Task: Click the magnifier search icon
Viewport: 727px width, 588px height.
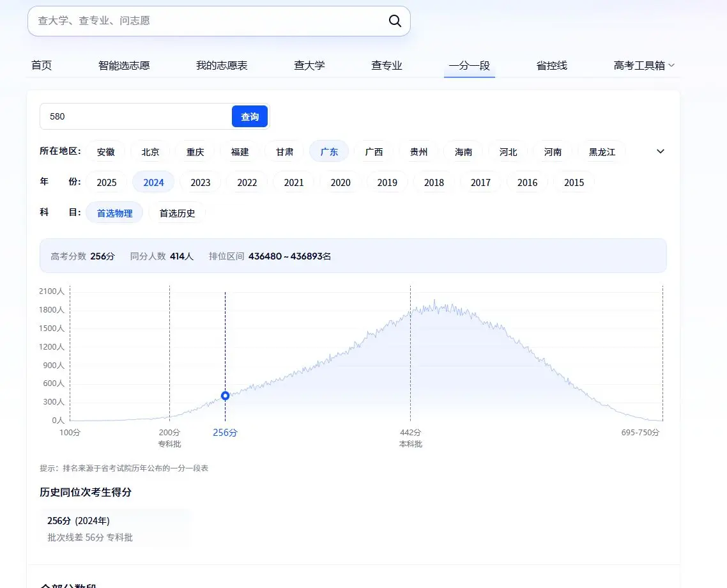Action: pos(395,21)
